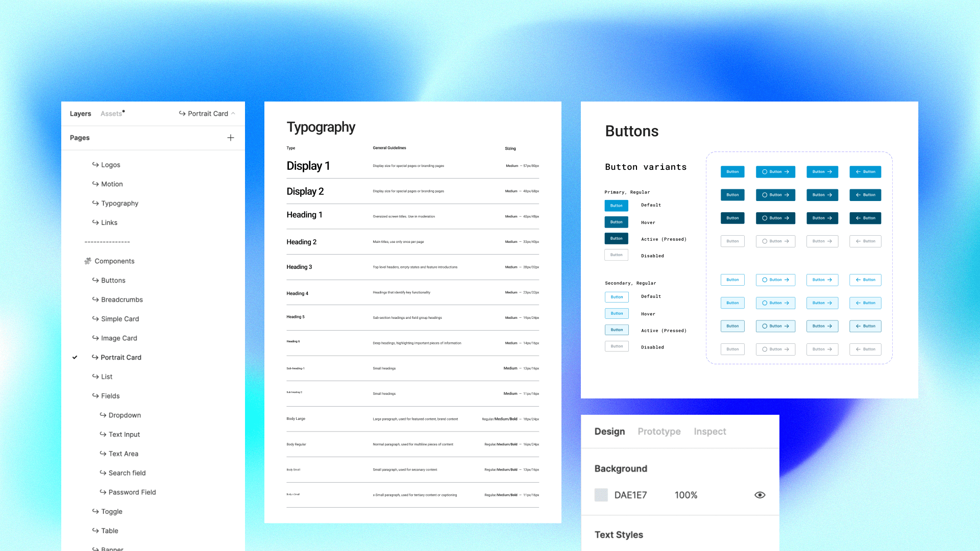Select the Portrait Card page item
This screenshot has height=551, width=980.
122,357
